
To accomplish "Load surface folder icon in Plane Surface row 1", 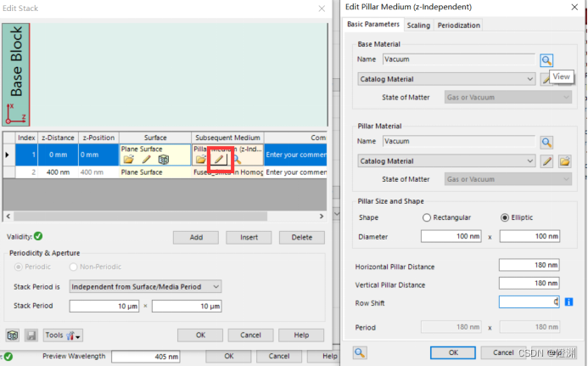I will 128,160.
